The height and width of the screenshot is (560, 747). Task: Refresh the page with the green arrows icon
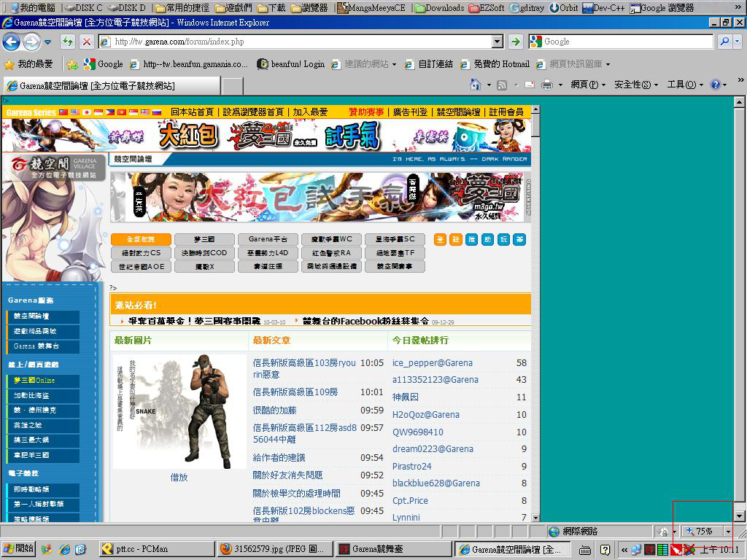[x=68, y=42]
